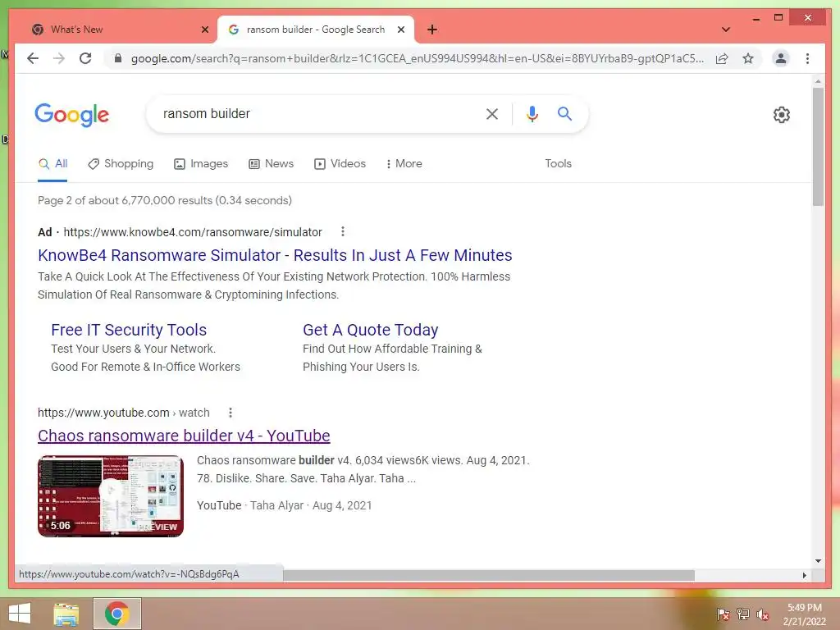Switch to Shopping results
The width and height of the screenshot is (840, 630).
(121, 163)
